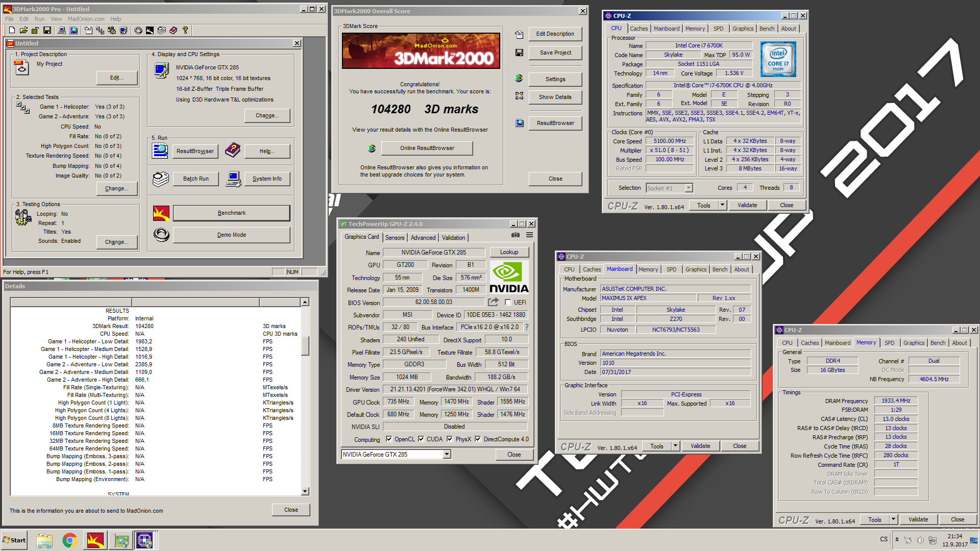This screenshot has width=980, height=551.
Task: Click the Demo Mode film reel toolbar icon
Action: [138, 31]
